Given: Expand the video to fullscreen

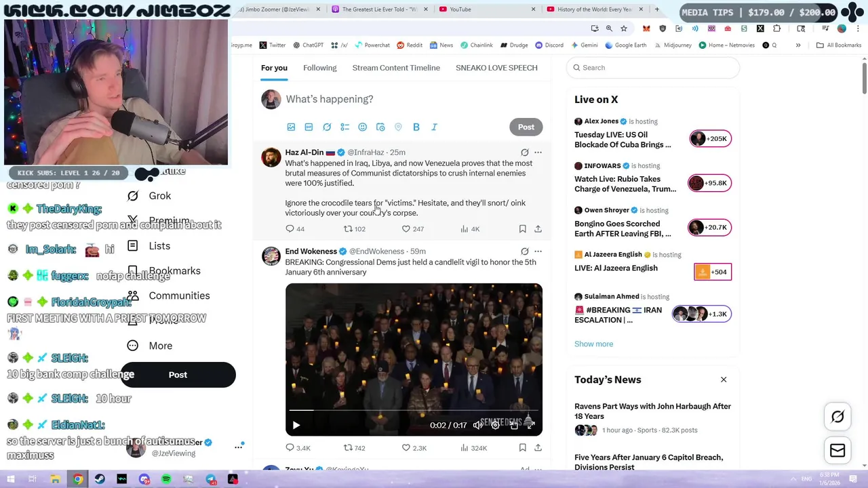Looking at the screenshot, I should (531, 425).
